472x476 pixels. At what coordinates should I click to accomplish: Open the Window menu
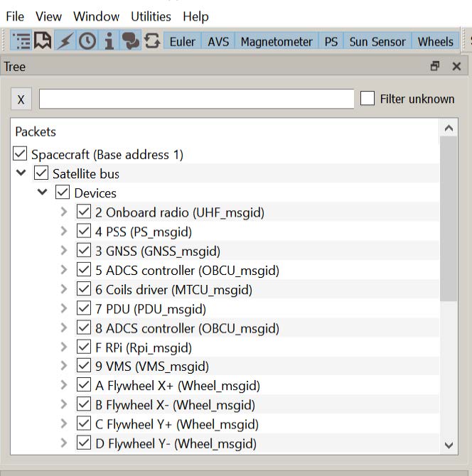pyautogui.click(x=96, y=16)
